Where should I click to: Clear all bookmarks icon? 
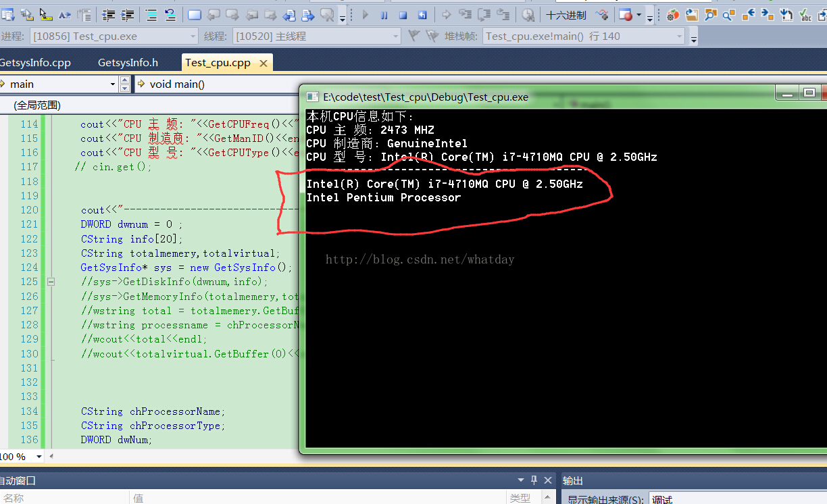point(327,15)
